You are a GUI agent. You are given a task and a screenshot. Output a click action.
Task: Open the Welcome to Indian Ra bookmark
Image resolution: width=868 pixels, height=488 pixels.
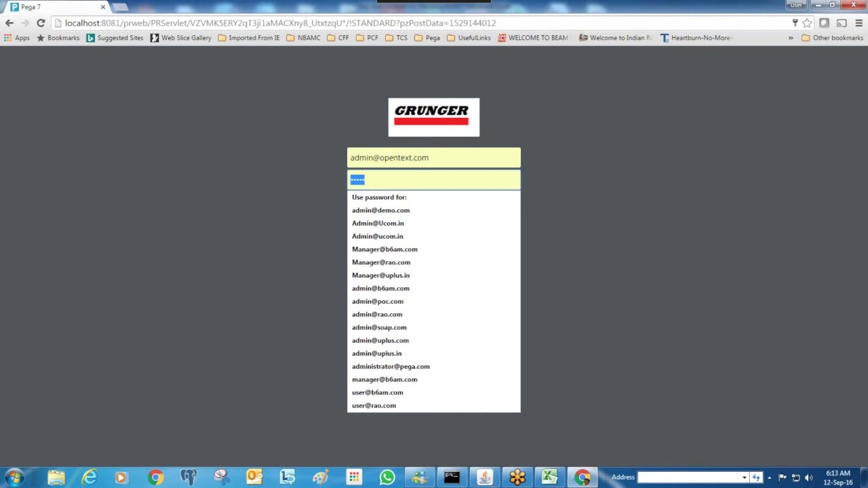click(616, 38)
